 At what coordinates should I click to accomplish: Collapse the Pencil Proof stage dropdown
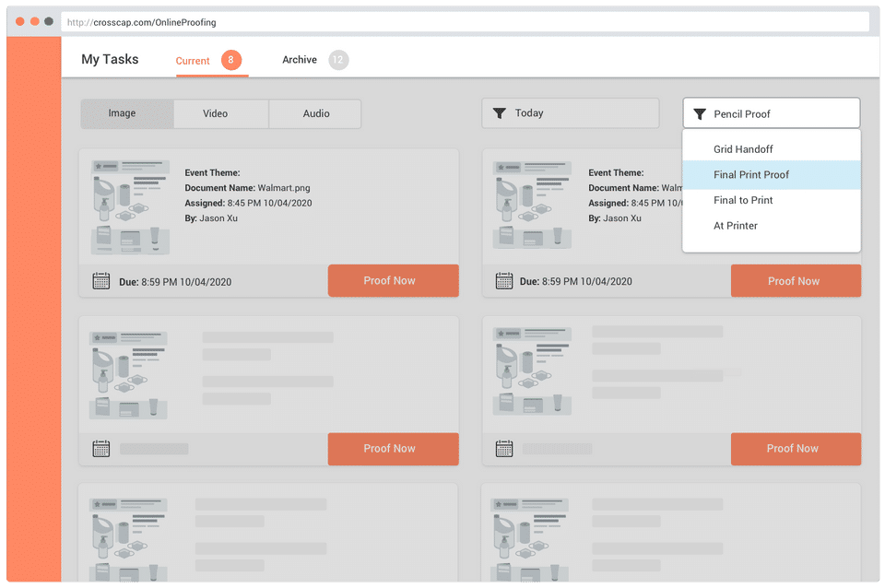pyautogui.click(x=771, y=113)
